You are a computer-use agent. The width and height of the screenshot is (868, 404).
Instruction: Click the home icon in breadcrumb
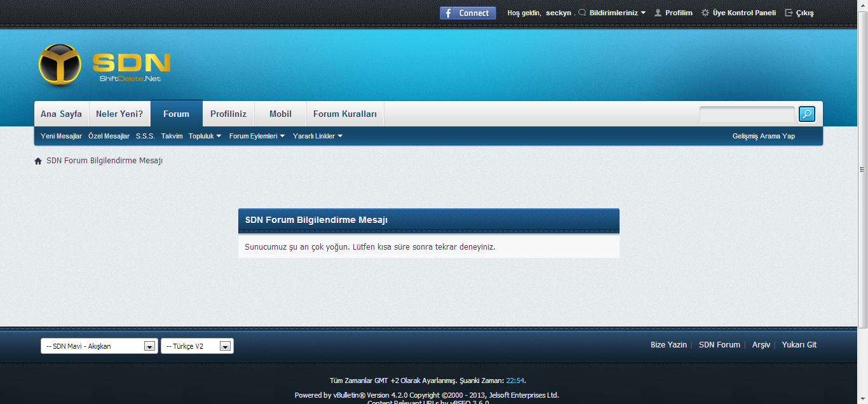pyautogui.click(x=38, y=161)
